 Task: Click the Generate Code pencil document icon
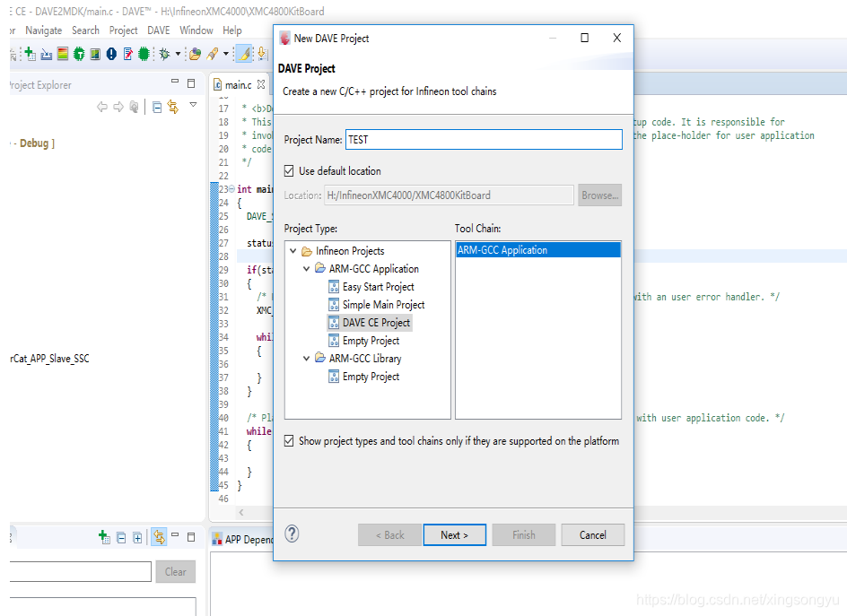(x=128, y=54)
